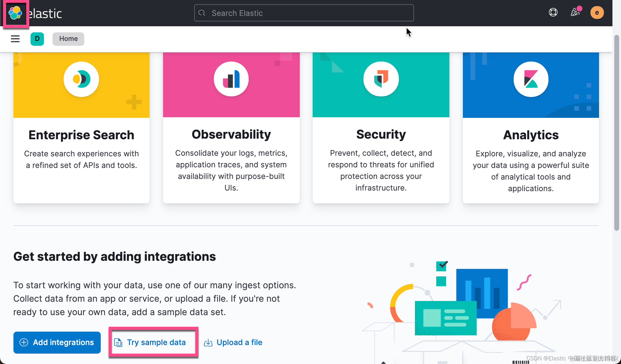Click the Security shield icon

click(x=381, y=79)
